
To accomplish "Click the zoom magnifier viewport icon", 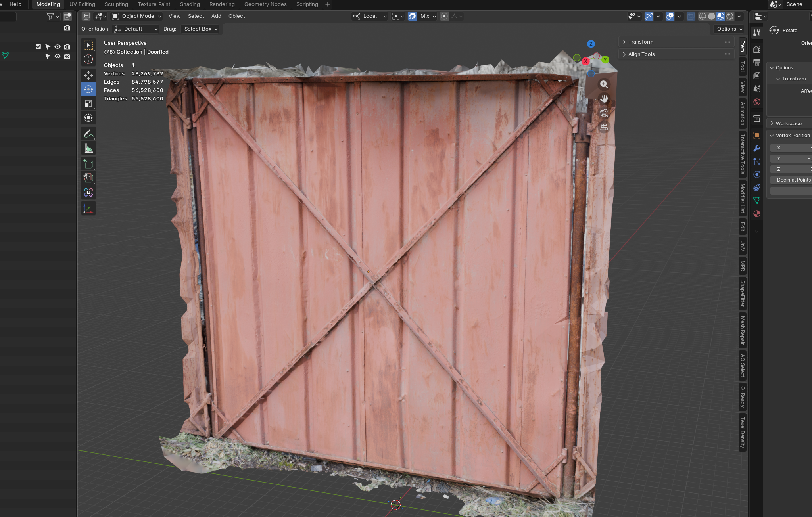I will coord(604,84).
